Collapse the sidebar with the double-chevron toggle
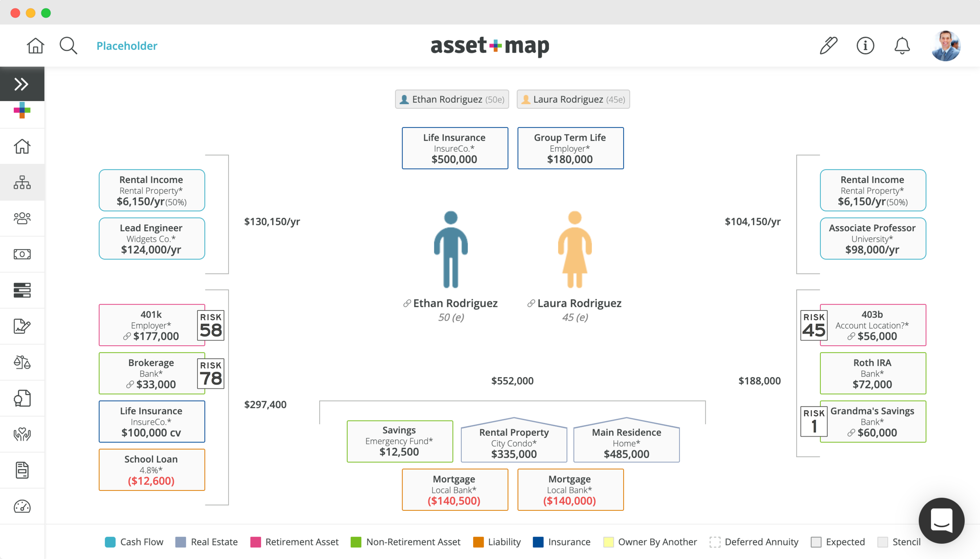This screenshot has height=559, width=980. [x=22, y=83]
